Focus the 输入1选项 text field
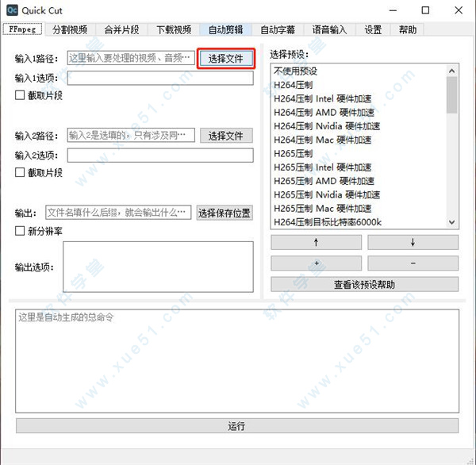This screenshot has width=476, height=465. (x=160, y=78)
